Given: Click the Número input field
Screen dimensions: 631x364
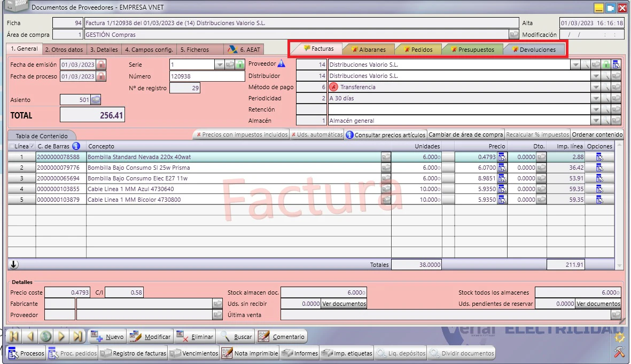Looking at the screenshot, I should 207,76.
